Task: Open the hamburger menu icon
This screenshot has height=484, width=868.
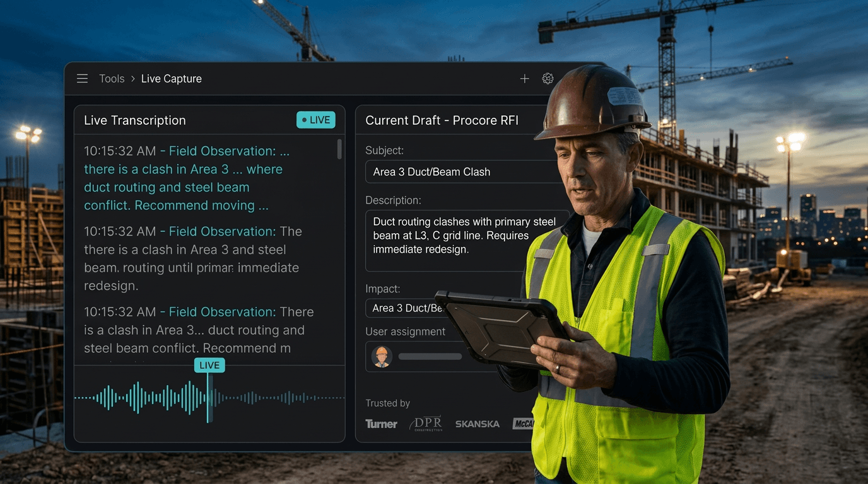Action: click(x=82, y=79)
